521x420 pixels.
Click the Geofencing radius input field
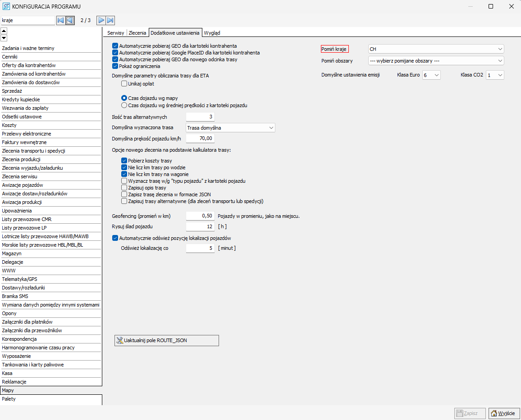tap(200, 216)
